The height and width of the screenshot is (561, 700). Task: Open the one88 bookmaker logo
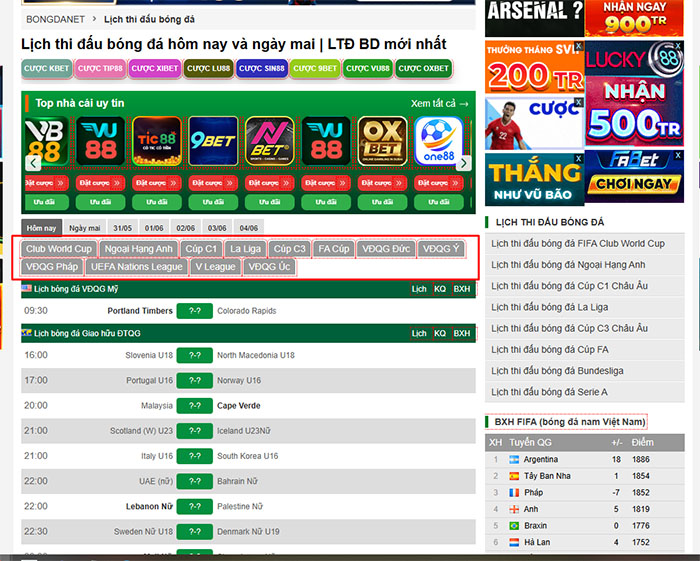point(439,141)
